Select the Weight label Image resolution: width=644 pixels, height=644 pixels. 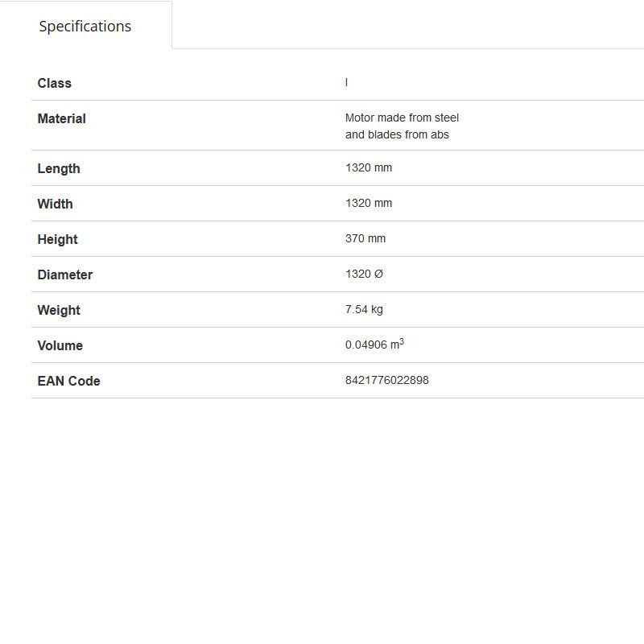[x=59, y=310]
